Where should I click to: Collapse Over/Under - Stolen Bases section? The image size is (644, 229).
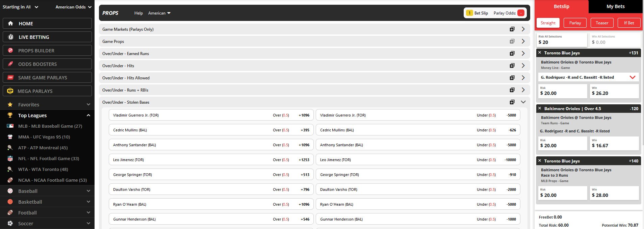(523, 102)
